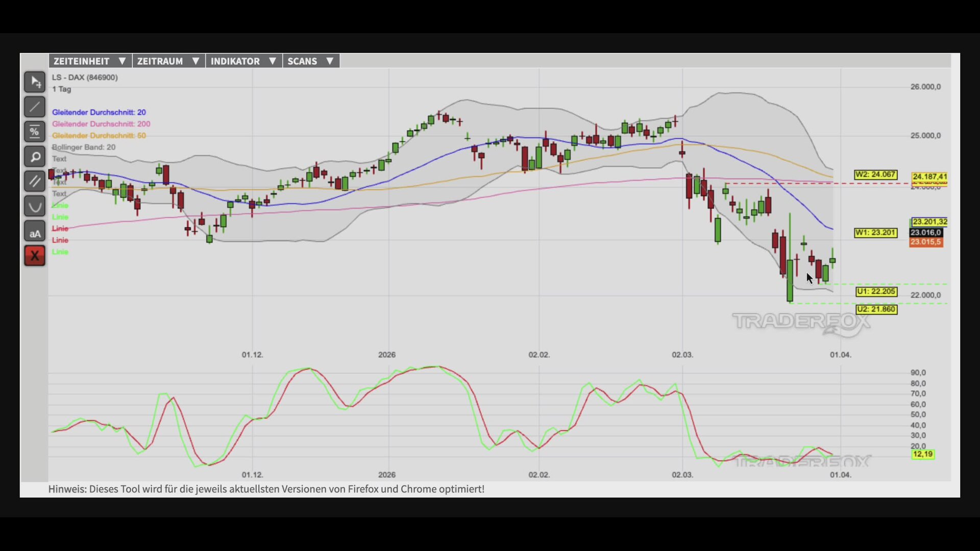The height and width of the screenshot is (551, 980).
Task: Click the Bollinger Band 20 legend entry
Action: pos(84,147)
